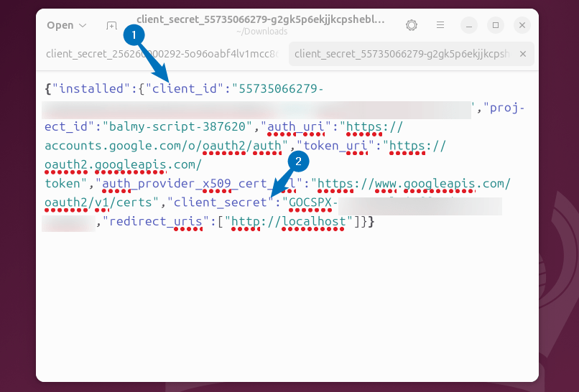
Task: Open the hamburger main menu
Action: (x=440, y=25)
